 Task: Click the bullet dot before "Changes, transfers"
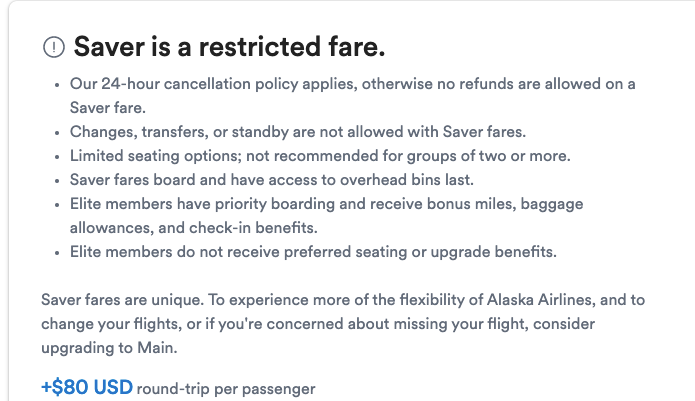click(x=57, y=133)
